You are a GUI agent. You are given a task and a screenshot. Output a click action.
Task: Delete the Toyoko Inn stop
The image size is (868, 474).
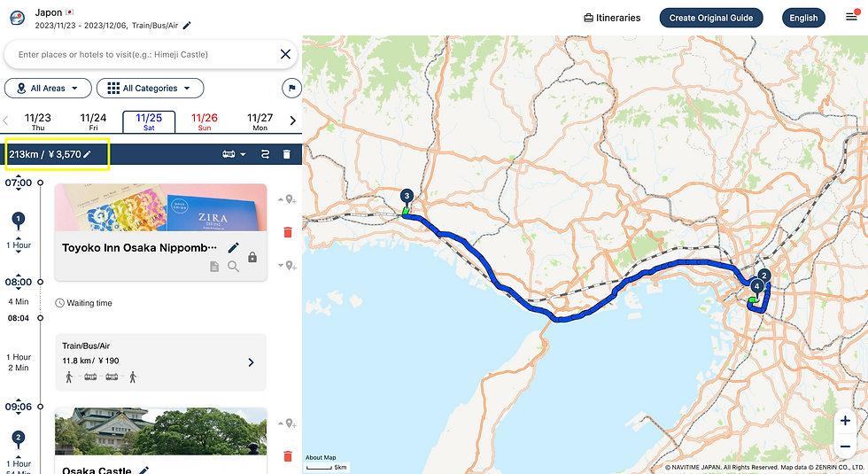click(x=287, y=232)
